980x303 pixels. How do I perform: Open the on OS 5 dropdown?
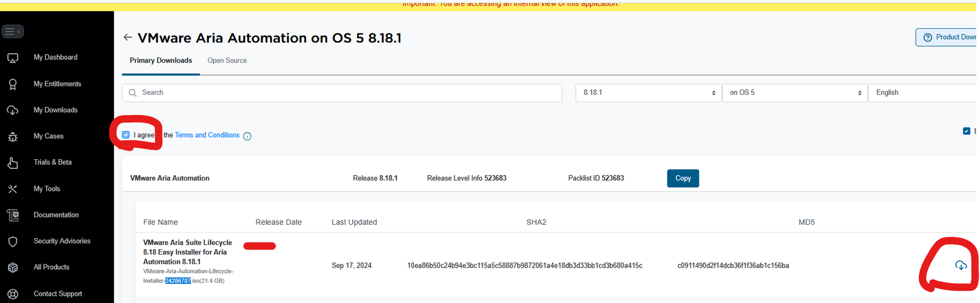tap(795, 93)
